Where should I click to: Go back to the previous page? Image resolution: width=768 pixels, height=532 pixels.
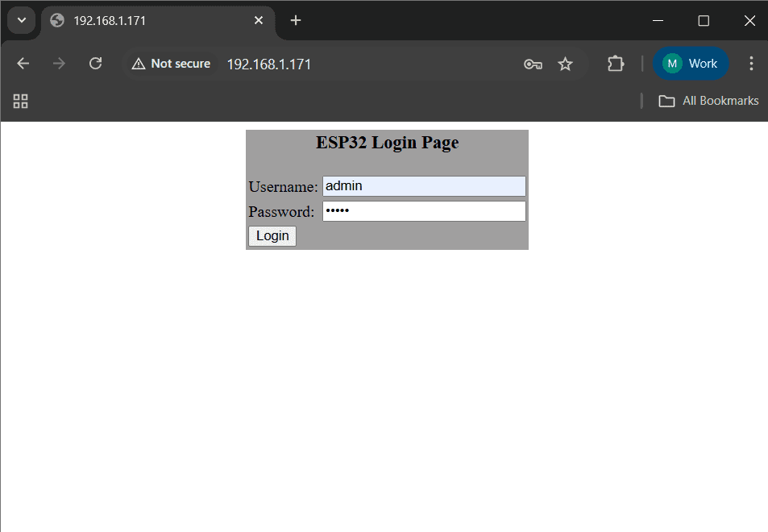click(23, 64)
